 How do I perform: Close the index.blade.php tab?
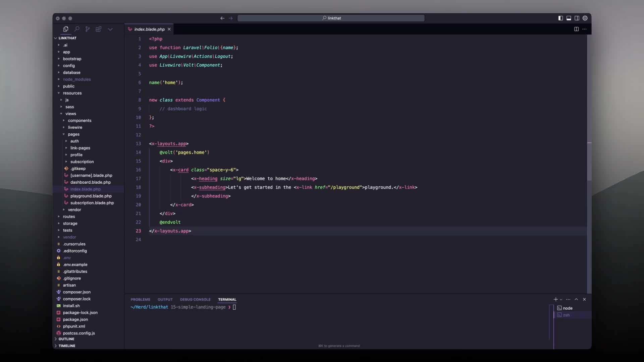(x=169, y=29)
